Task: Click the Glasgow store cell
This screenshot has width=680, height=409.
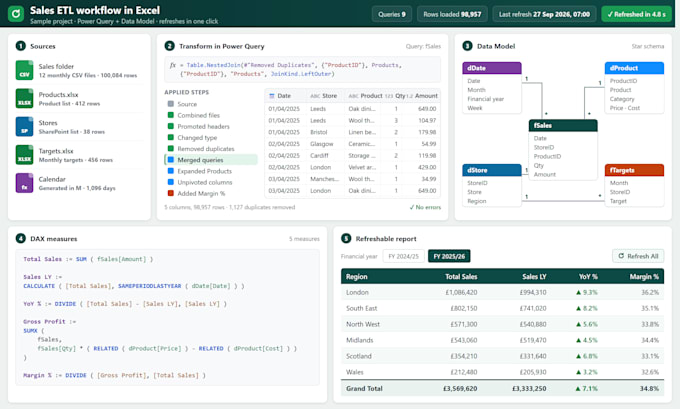Action: pos(321,144)
